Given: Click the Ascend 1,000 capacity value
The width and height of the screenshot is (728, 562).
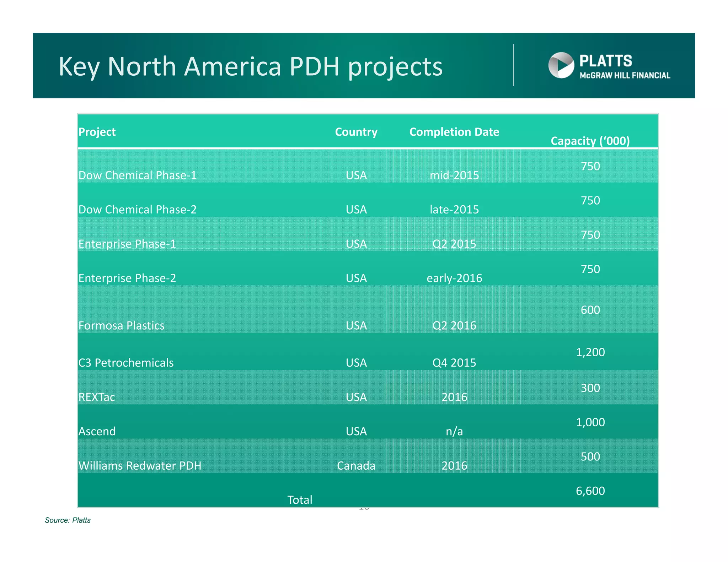Looking at the screenshot, I should (x=590, y=422).
